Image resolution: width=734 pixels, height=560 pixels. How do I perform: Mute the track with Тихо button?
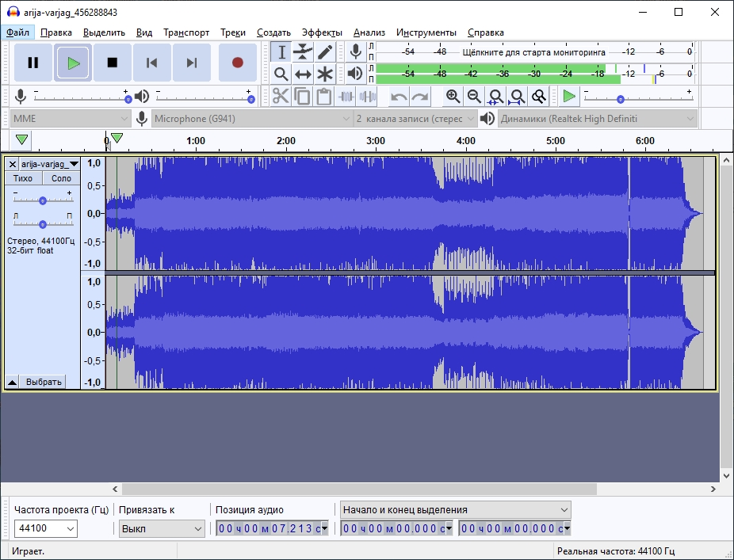click(x=23, y=178)
